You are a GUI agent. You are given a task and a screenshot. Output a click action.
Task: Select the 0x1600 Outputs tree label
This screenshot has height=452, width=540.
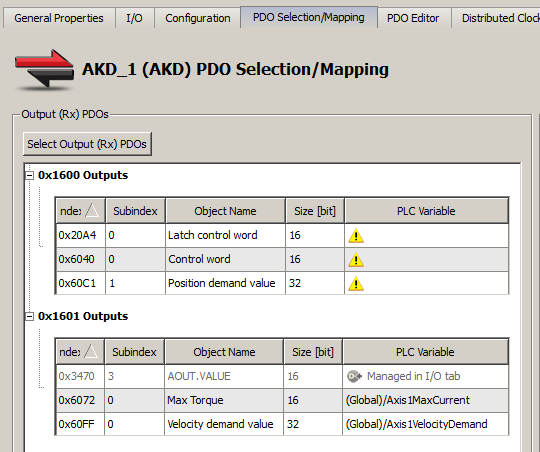click(83, 175)
